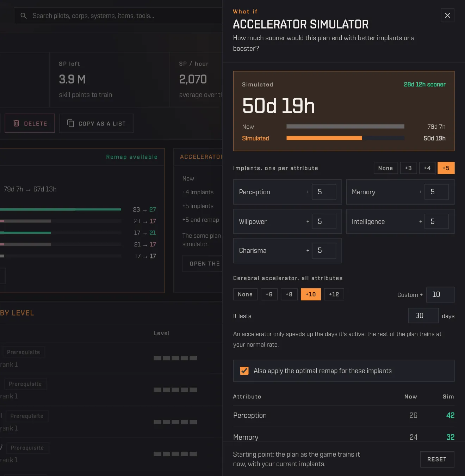Select +5 implants preset
This screenshot has width=465, height=476.
[x=446, y=168]
